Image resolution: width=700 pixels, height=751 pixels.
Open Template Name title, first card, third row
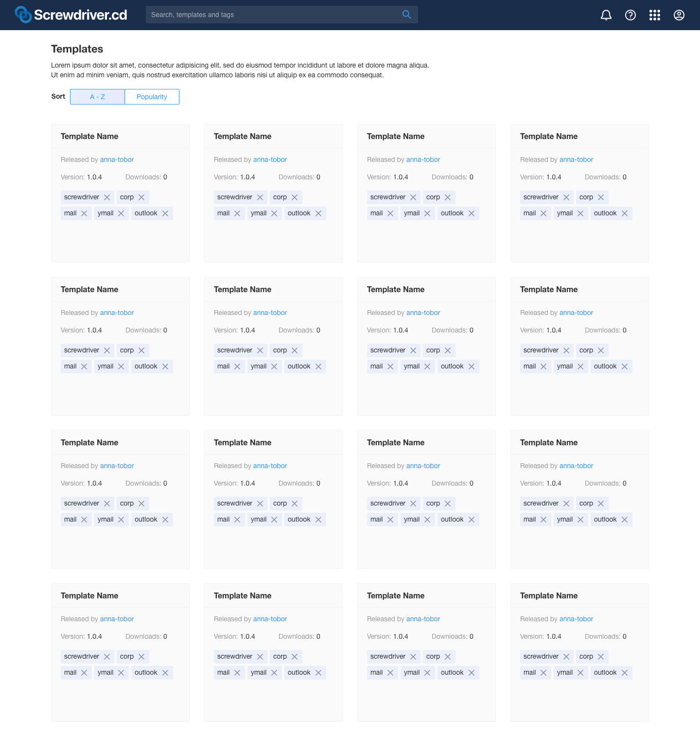point(89,443)
